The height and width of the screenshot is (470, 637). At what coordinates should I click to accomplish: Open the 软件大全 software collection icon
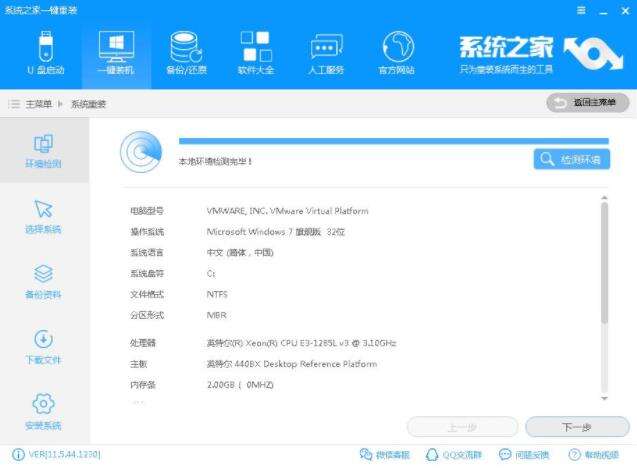pos(256,52)
